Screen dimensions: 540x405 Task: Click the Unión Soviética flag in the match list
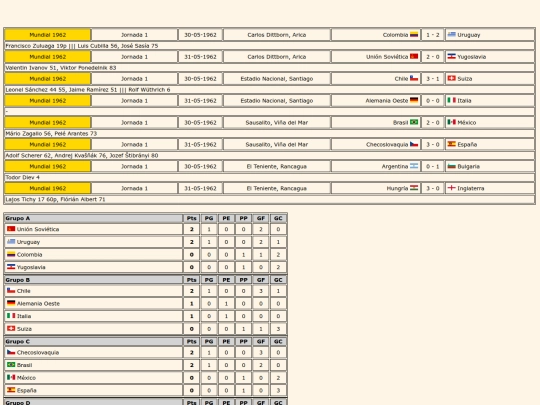pos(414,56)
